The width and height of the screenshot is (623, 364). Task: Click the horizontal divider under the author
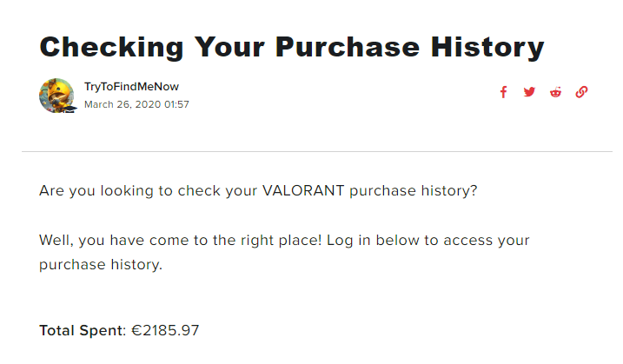317,151
